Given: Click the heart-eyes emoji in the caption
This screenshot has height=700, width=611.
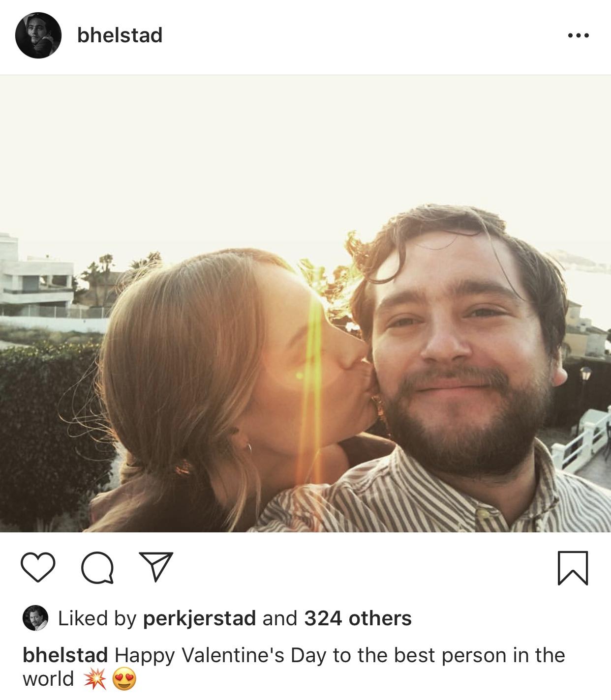Looking at the screenshot, I should point(124,680).
